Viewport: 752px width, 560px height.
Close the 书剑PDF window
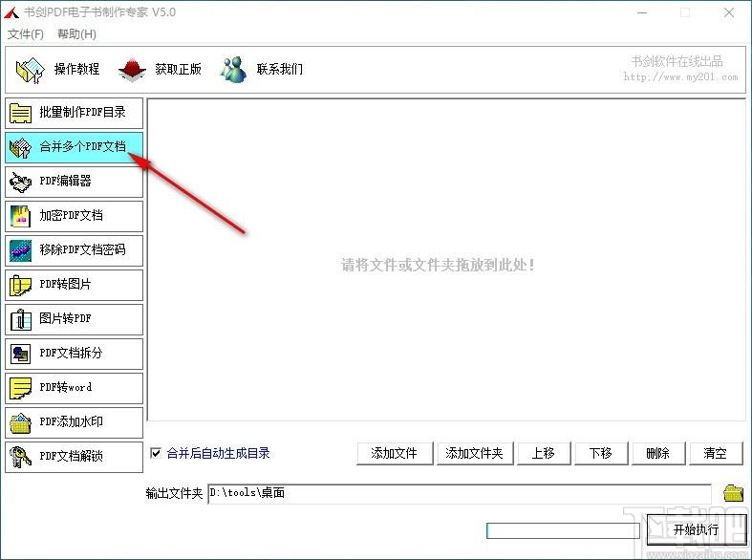729,13
